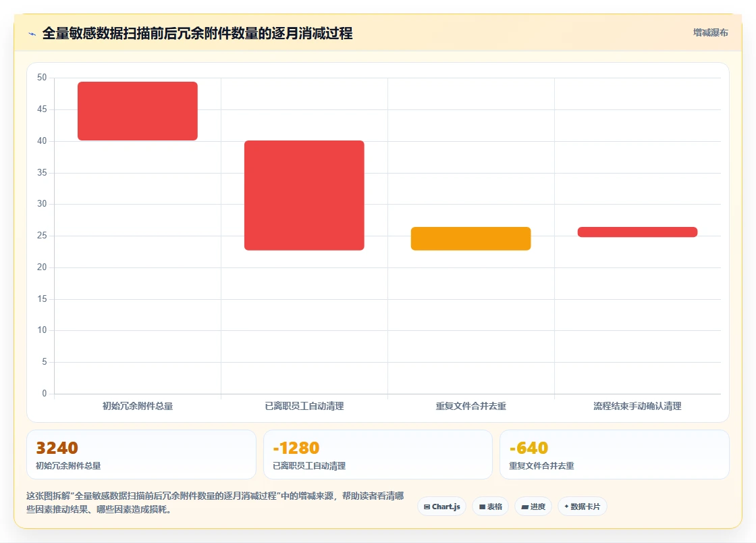Click the 表格 tag chip

490,507
